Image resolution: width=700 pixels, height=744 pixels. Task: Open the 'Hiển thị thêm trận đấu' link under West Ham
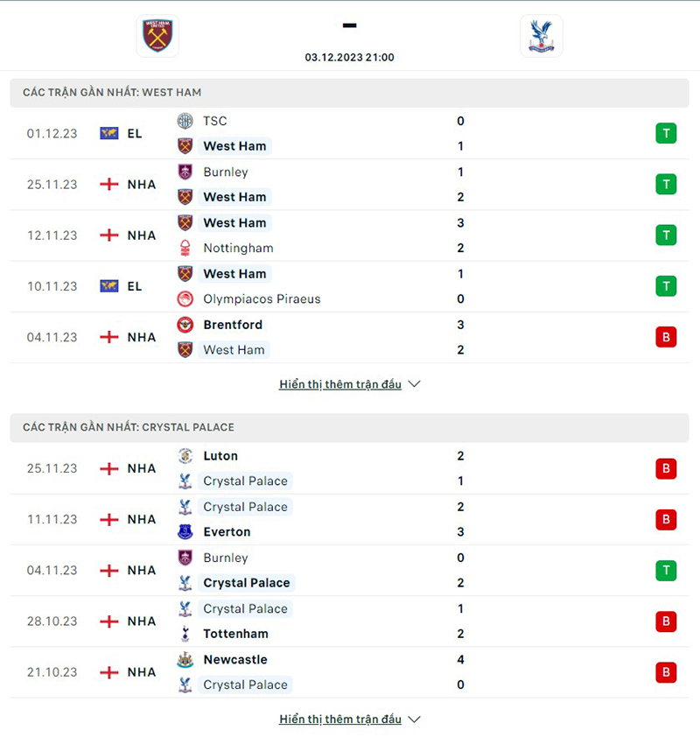(340, 384)
